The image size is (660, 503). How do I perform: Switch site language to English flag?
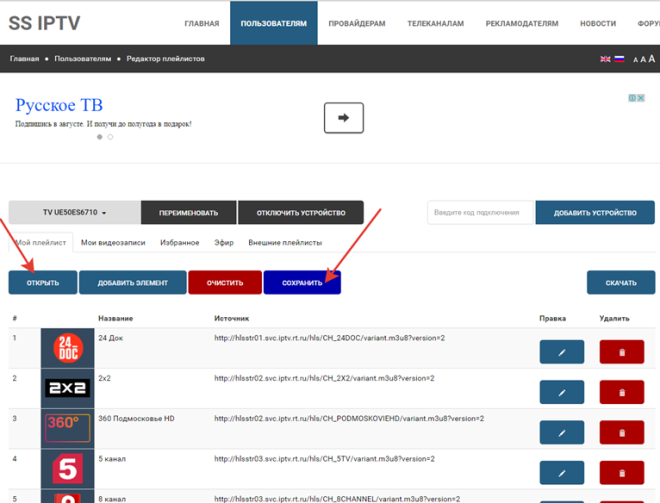[x=605, y=59]
